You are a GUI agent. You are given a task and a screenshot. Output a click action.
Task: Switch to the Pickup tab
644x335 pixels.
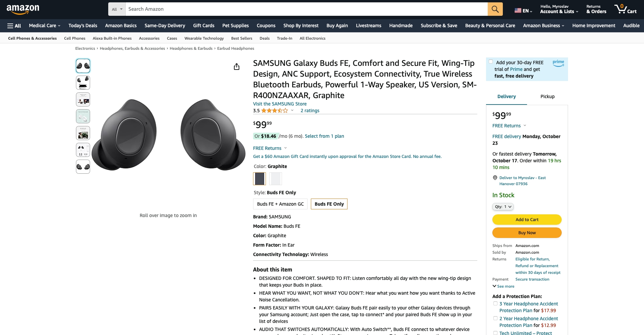[547, 96]
